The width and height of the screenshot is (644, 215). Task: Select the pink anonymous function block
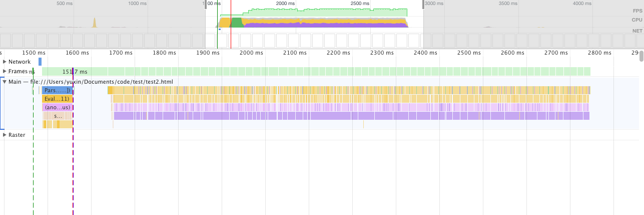57,107
